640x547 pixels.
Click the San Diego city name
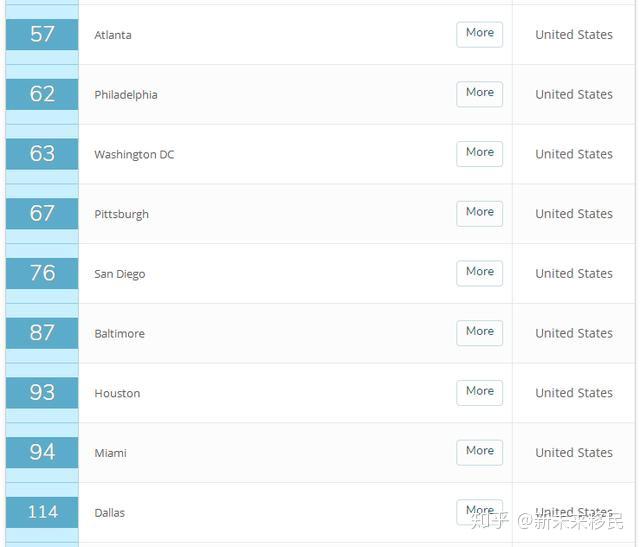120,274
